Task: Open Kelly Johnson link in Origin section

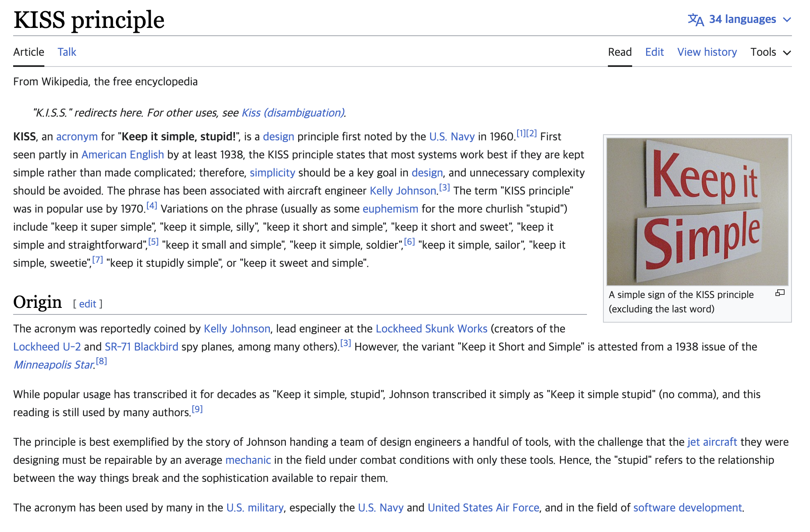Action: coord(237,329)
